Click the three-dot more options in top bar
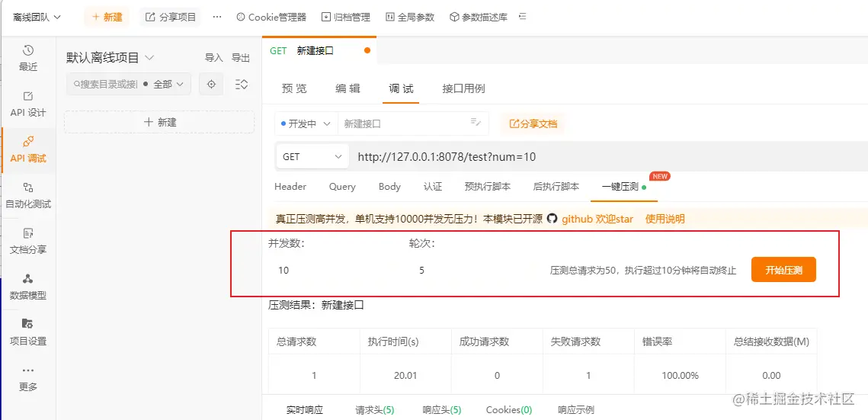The width and height of the screenshot is (868, 420). coord(217,18)
